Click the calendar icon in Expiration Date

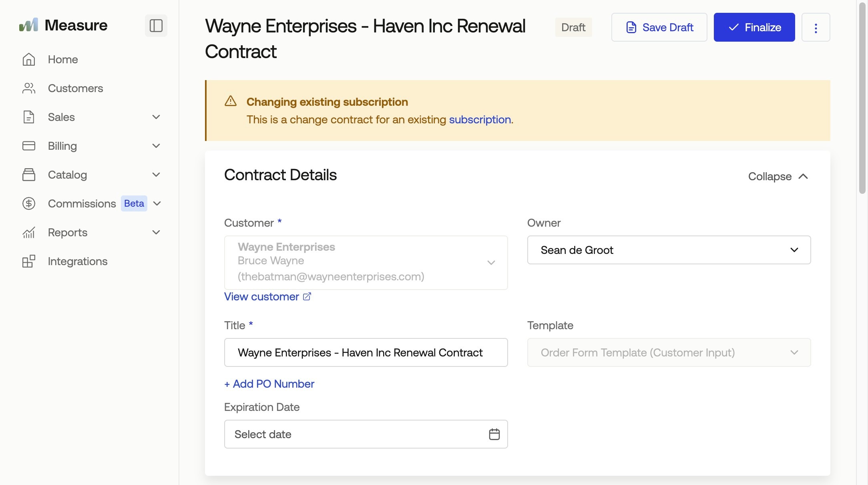494,434
